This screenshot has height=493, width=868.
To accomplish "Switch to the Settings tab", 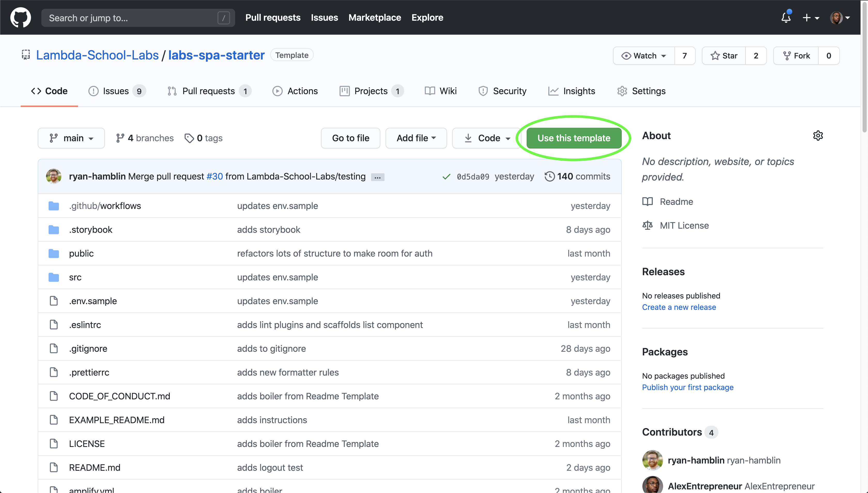I will click(641, 91).
